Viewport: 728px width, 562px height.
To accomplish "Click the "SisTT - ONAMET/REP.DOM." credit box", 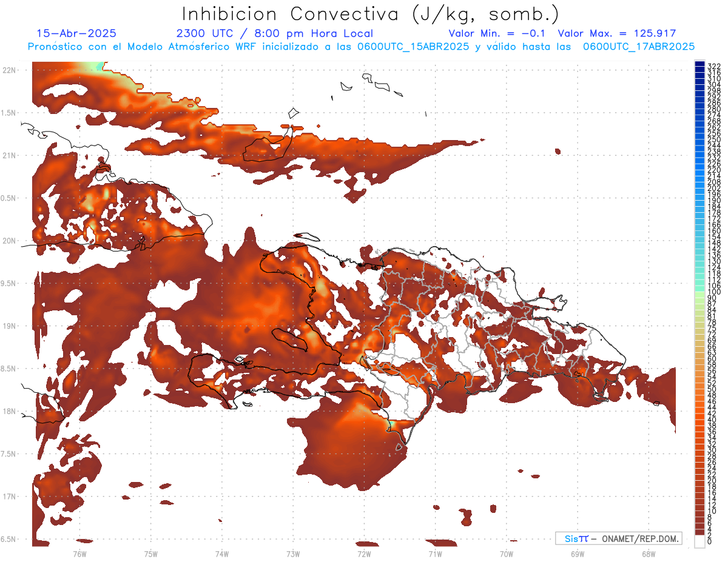I will point(618,538).
